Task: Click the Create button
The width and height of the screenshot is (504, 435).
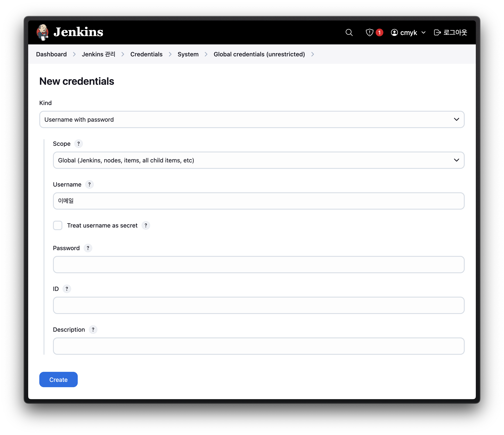Action: [x=58, y=380]
